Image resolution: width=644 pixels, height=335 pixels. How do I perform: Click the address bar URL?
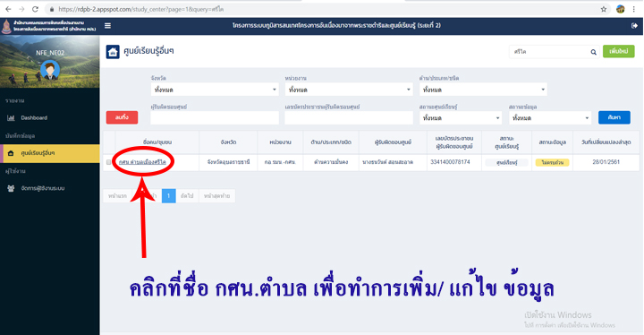tap(141, 9)
